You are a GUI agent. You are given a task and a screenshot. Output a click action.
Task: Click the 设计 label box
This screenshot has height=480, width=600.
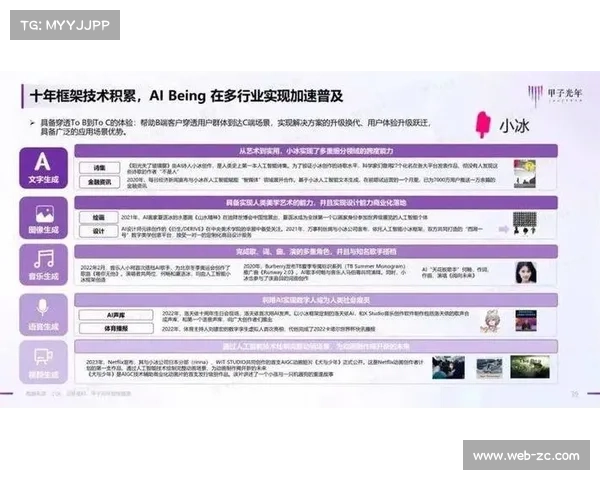[98, 231]
